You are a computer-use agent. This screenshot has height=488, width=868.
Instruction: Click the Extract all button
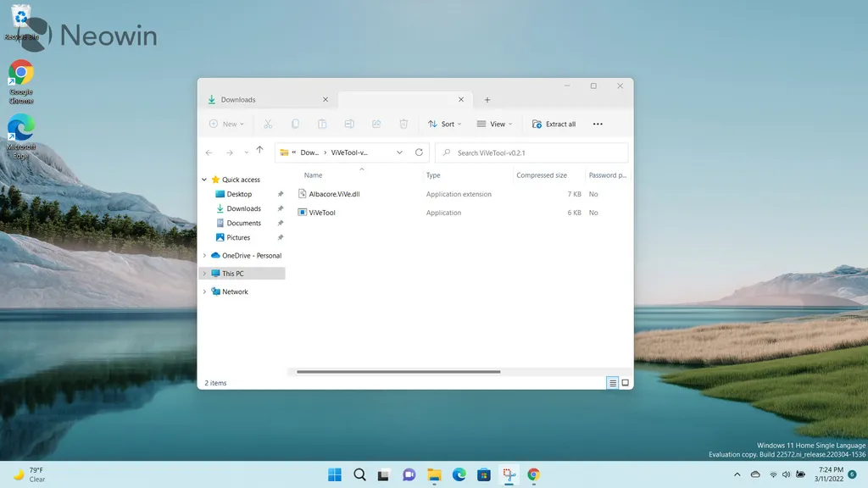point(554,124)
